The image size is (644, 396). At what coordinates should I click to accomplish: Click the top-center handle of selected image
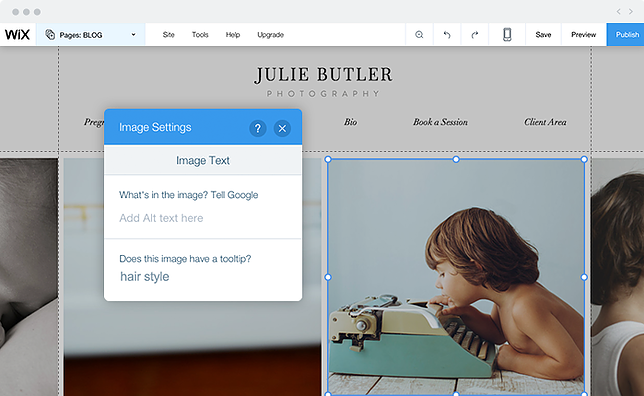tap(456, 159)
